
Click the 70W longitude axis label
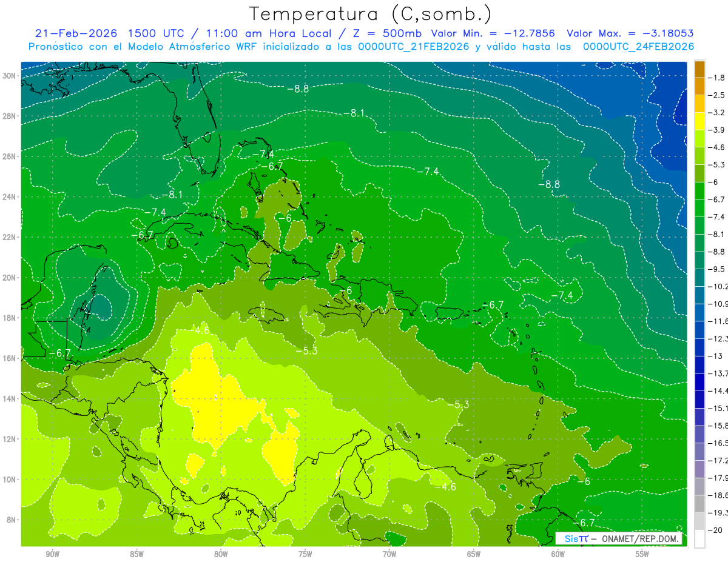tap(389, 554)
